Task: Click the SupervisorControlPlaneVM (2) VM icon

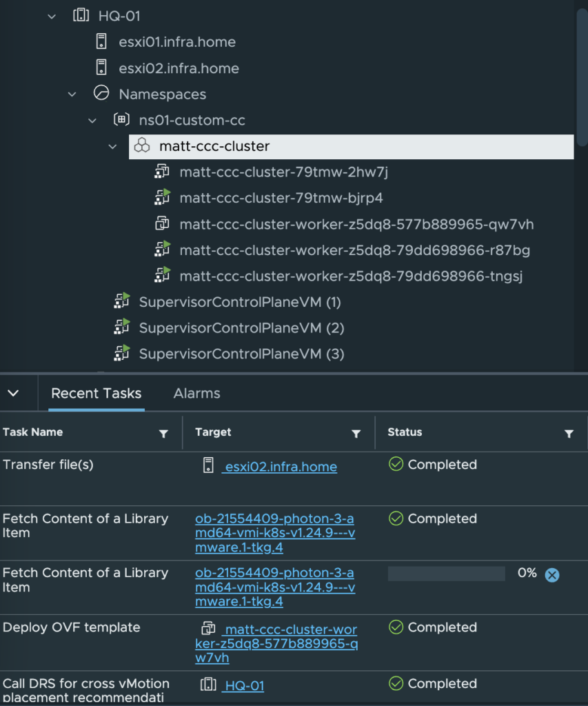Action: 121,327
